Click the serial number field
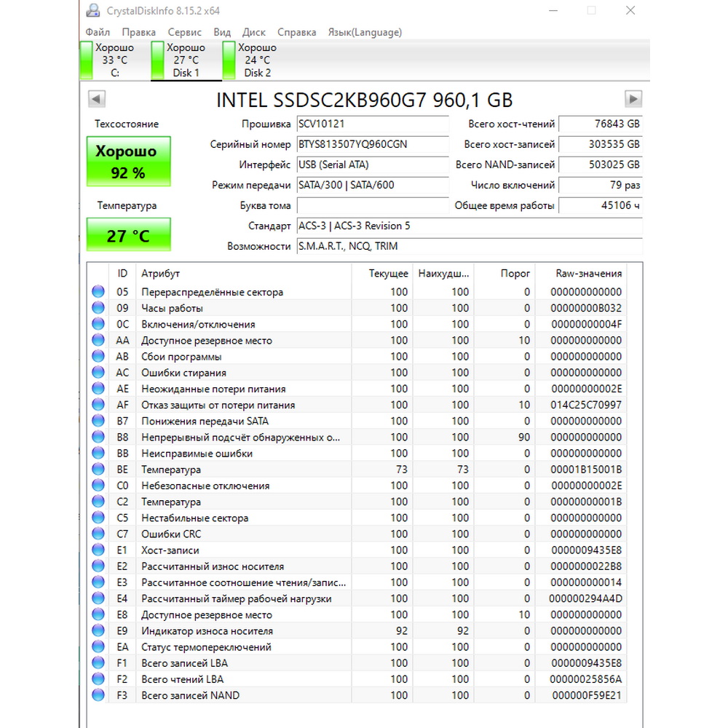The width and height of the screenshot is (728, 728). click(373, 145)
